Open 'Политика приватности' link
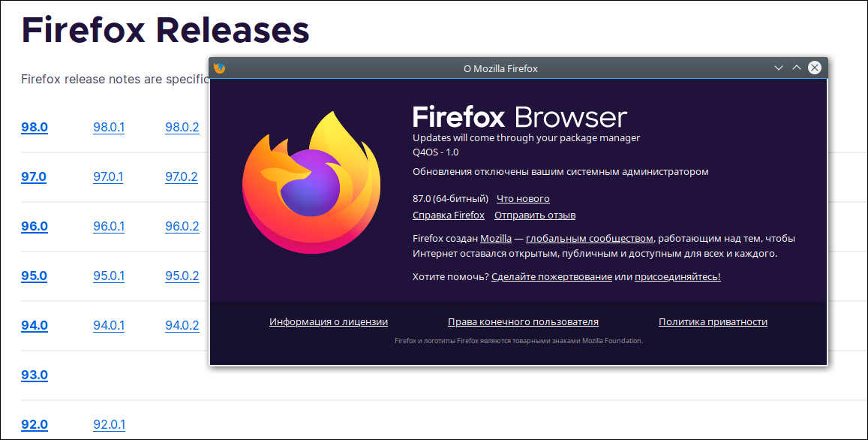Viewport: 868px width, 440px height. [x=713, y=321]
